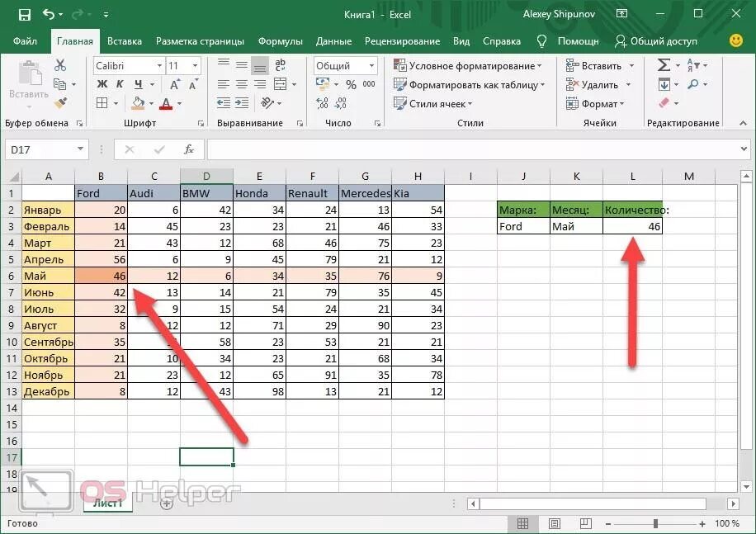Open Fill down icon
The image size is (756, 534).
pyautogui.click(x=664, y=85)
